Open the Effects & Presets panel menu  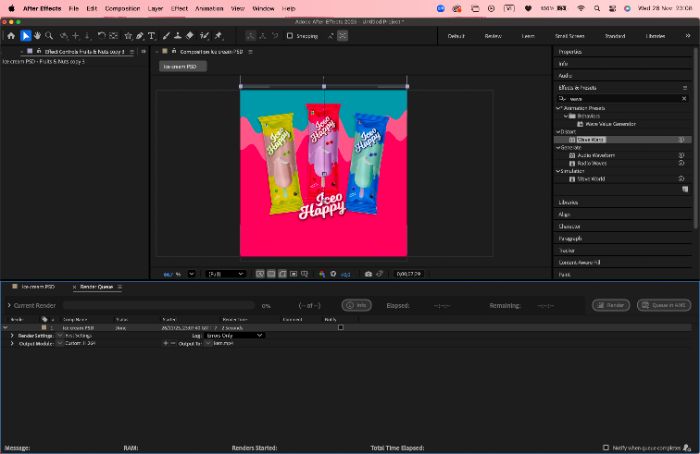tap(685, 87)
